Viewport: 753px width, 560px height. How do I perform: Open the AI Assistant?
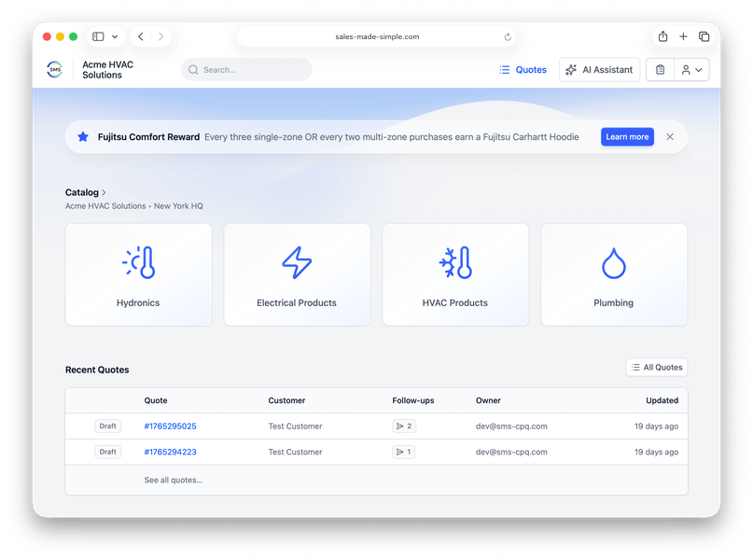599,70
